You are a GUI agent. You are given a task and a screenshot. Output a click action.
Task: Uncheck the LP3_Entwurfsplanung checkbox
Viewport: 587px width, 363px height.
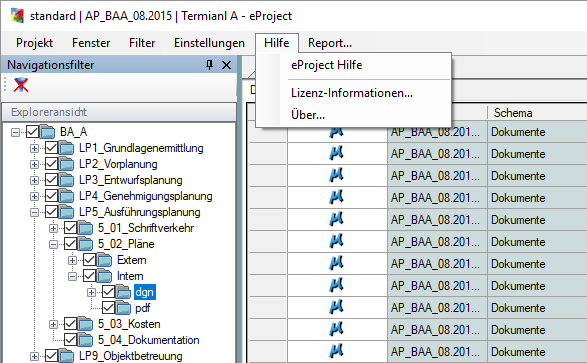(x=51, y=180)
